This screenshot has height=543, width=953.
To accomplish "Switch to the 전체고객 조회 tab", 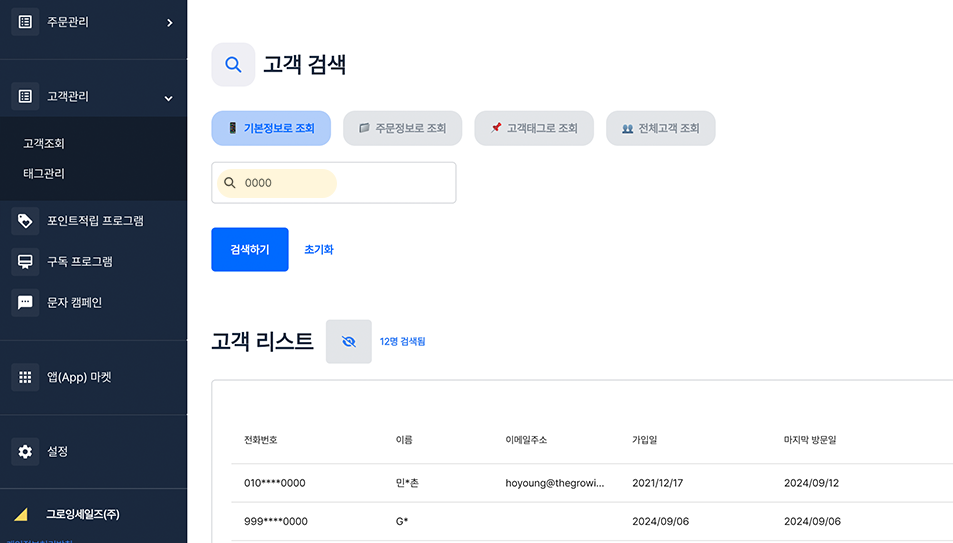I will point(660,128).
